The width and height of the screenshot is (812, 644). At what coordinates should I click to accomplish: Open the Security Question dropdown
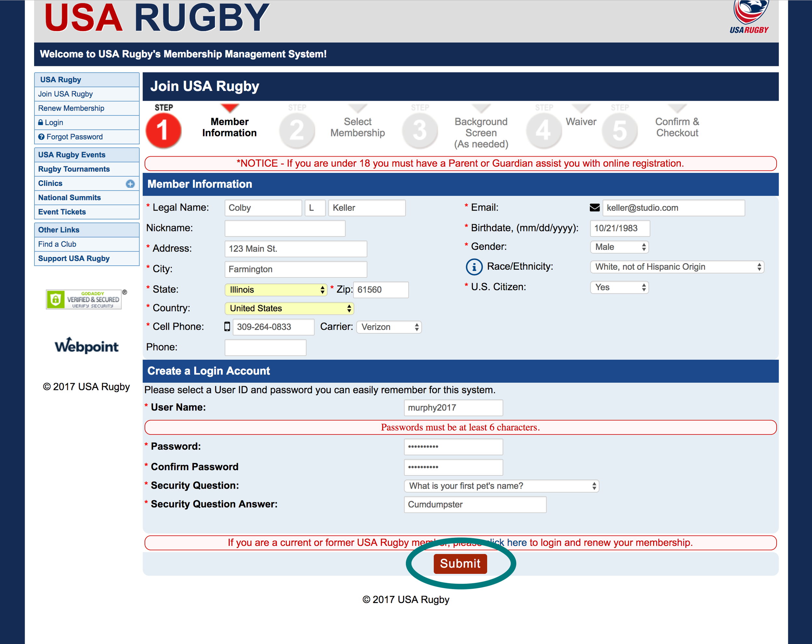point(501,486)
